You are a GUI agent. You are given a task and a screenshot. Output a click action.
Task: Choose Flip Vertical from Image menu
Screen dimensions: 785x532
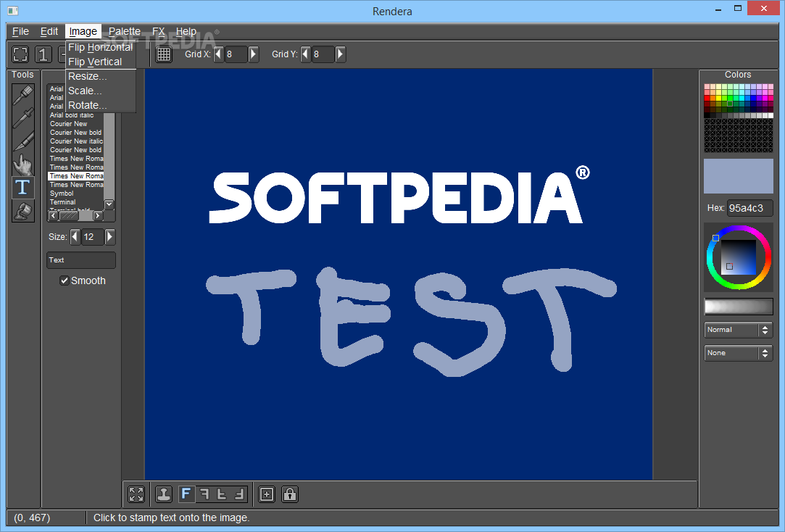pos(101,62)
